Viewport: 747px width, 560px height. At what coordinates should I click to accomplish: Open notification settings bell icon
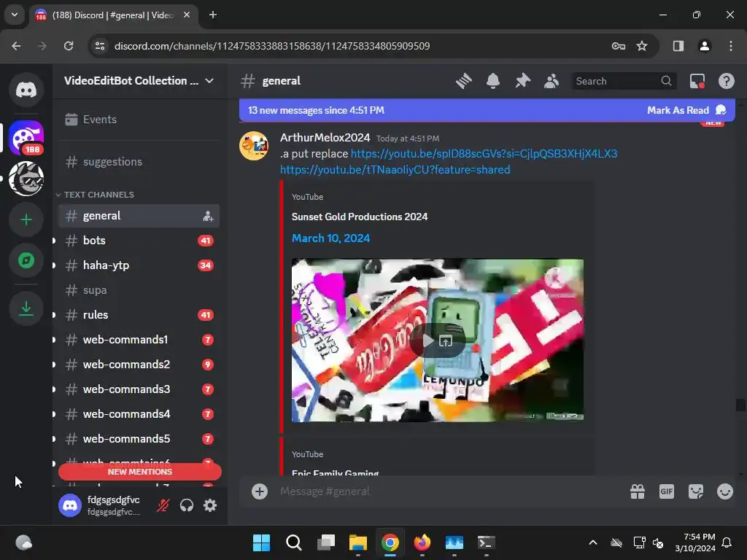493,81
